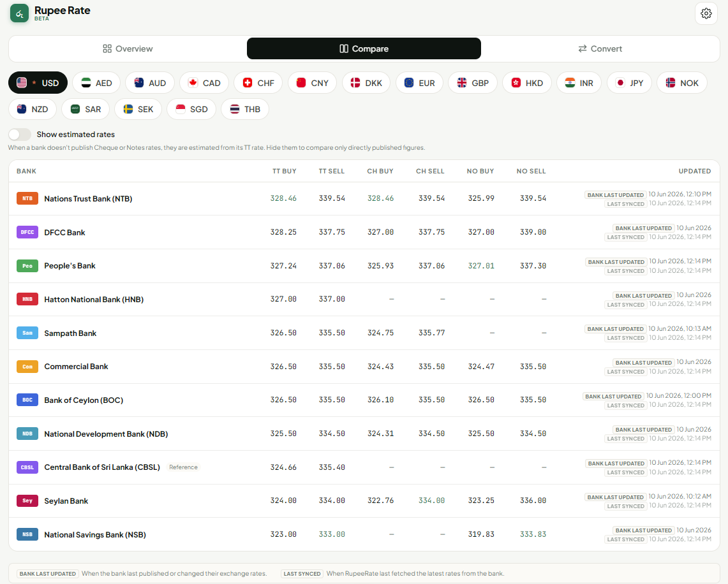Click the NTB bank badge icon
The width and height of the screenshot is (728, 584).
pyautogui.click(x=27, y=198)
